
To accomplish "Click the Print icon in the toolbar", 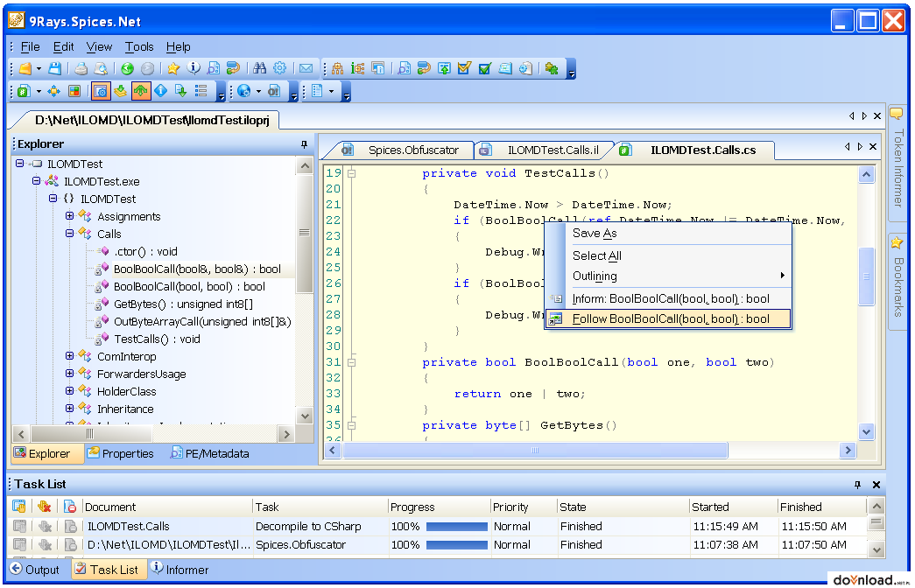I will (x=81, y=69).
